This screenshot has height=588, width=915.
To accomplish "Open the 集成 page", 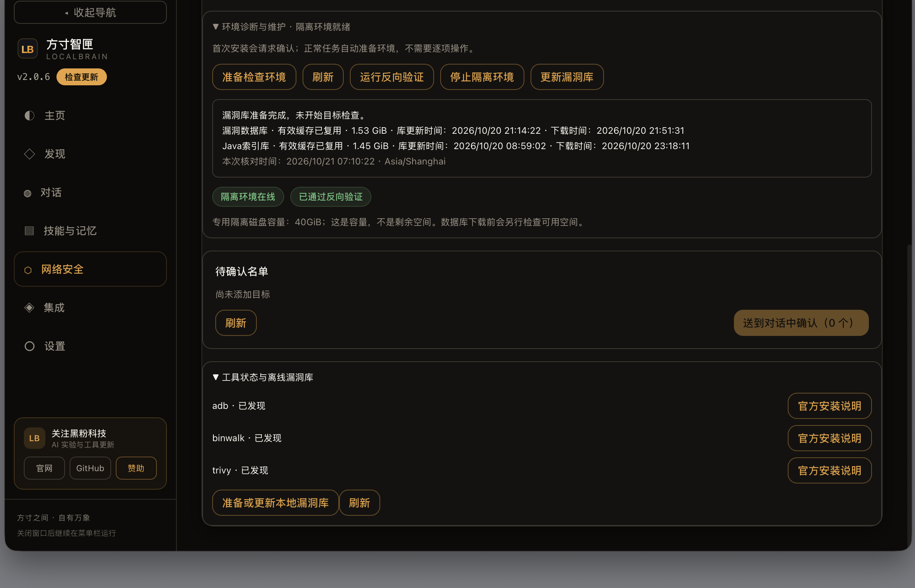I will click(90, 308).
